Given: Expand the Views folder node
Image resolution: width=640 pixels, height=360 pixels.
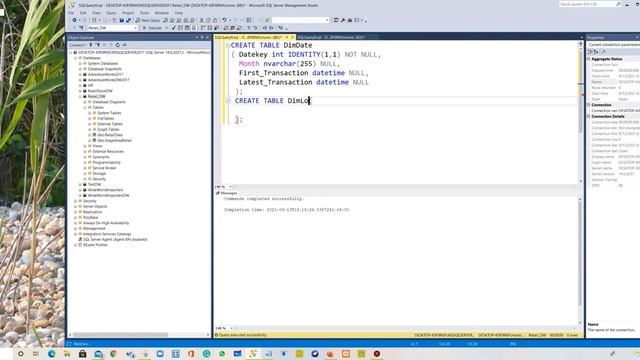Looking at the screenshot, I should (85, 146).
